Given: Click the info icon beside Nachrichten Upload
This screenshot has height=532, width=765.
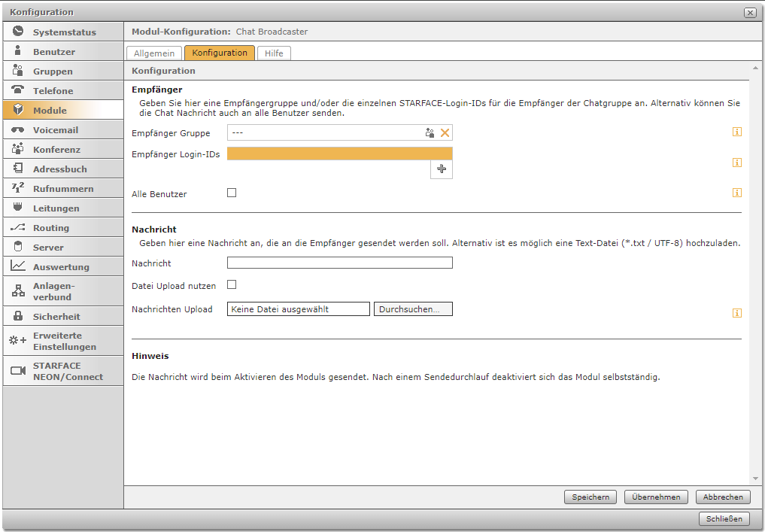Looking at the screenshot, I should [737, 313].
